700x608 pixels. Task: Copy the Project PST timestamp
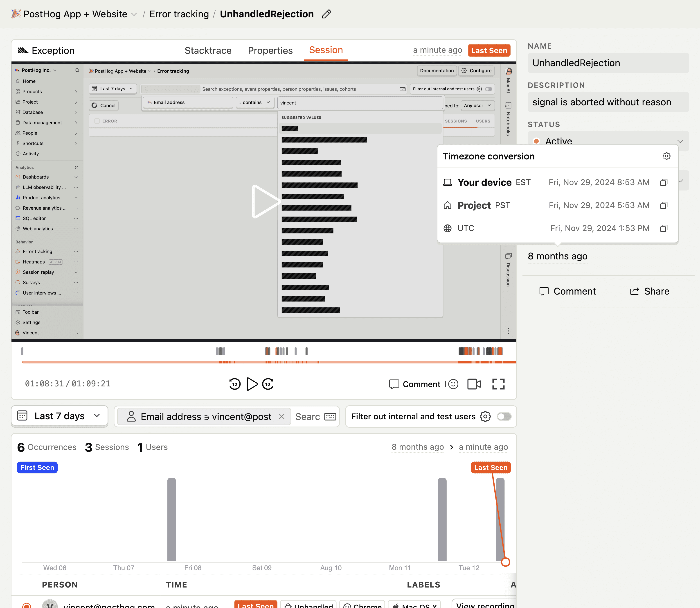click(x=664, y=205)
